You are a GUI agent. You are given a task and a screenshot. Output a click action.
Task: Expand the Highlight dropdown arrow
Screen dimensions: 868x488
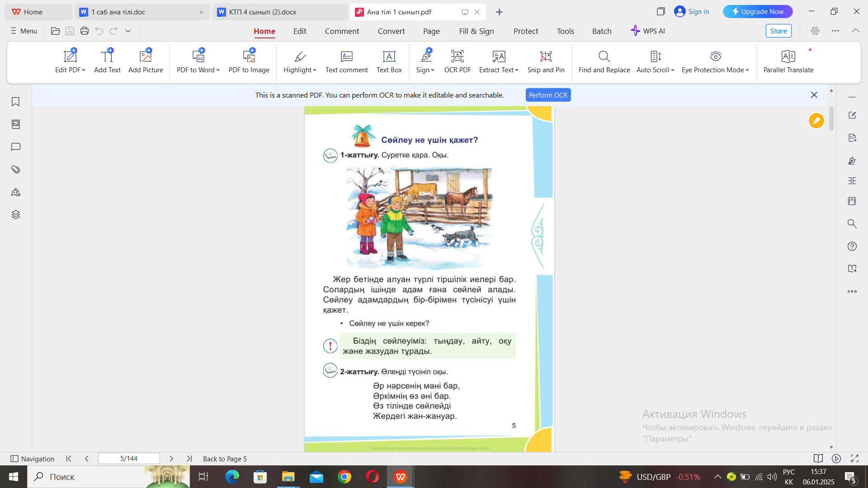coord(315,70)
